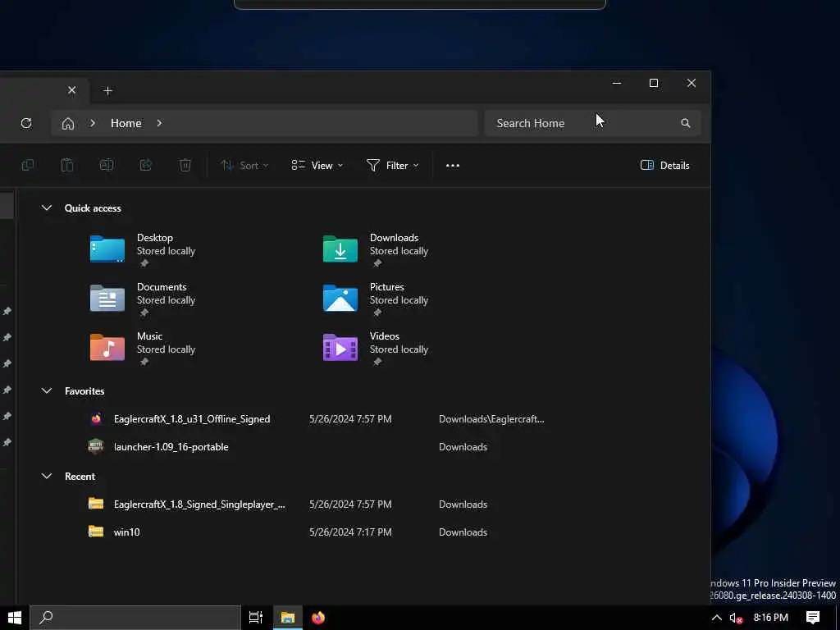Open the Music folder icon

(107, 348)
